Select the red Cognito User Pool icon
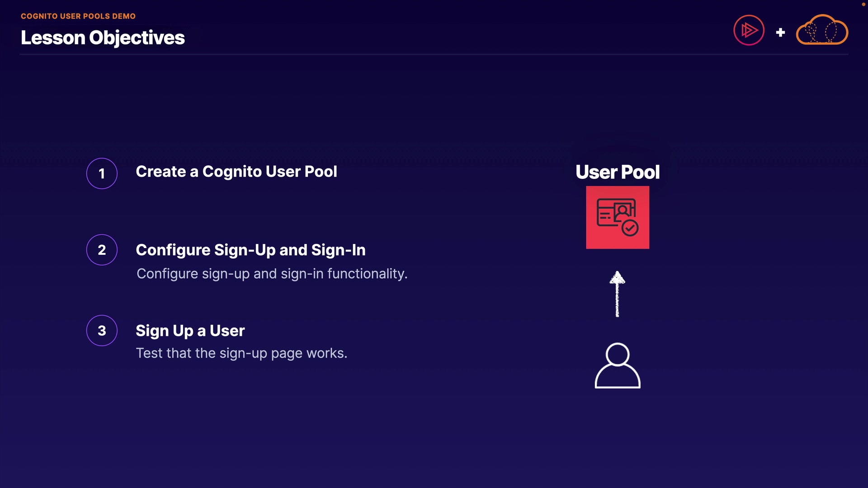This screenshot has height=488, width=868. pos(617,217)
